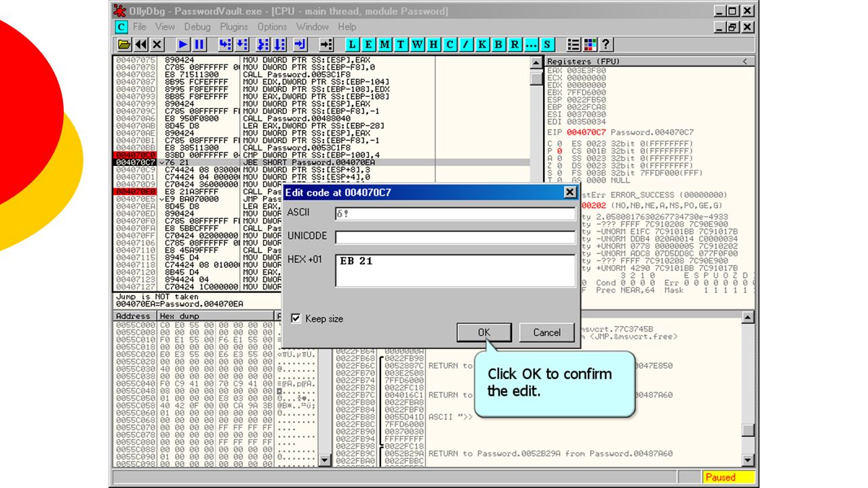Open the Debug menu
The image size is (868, 488).
(197, 27)
